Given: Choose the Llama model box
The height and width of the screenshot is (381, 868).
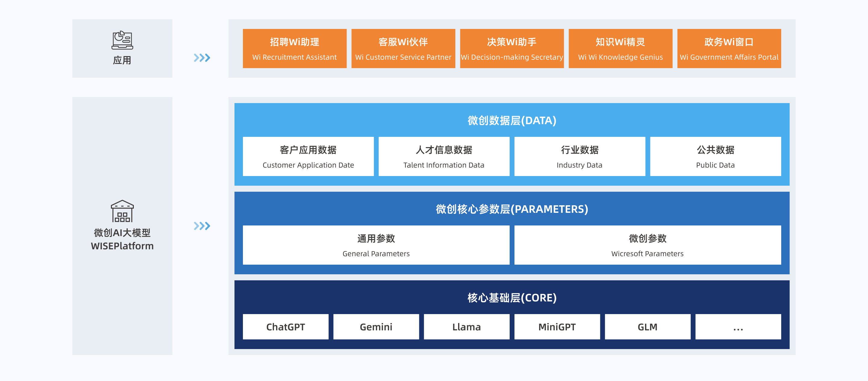Looking at the screenshot, I should (x=466, y=327).
